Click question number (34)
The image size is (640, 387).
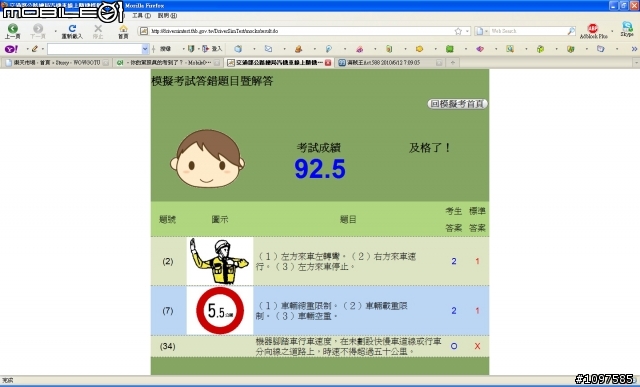click(168, 346)
